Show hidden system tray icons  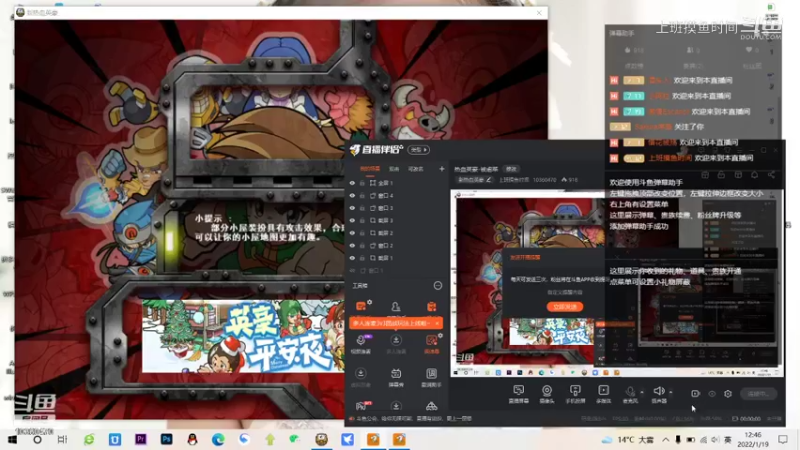pos(665,439)
